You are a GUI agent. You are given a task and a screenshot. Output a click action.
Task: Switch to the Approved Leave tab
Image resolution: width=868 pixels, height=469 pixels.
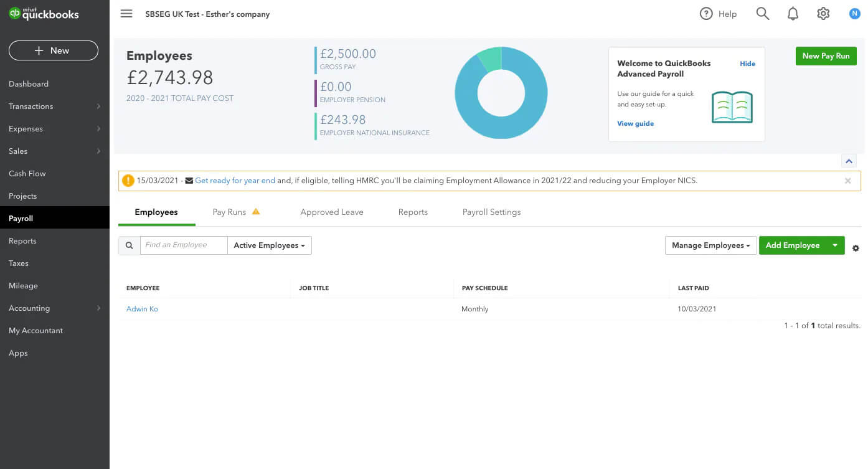click(x=331, y=212)
